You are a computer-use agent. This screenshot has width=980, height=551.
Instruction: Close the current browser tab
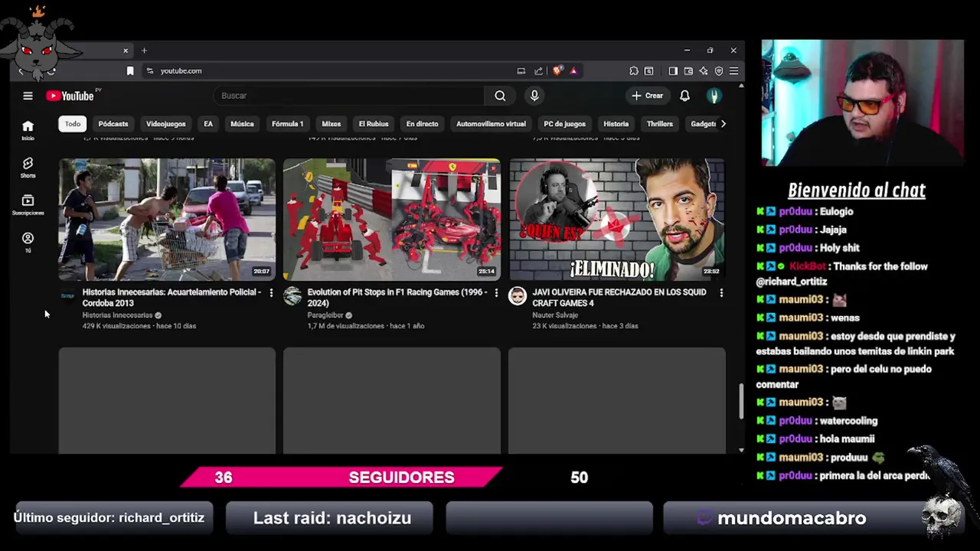coord(126,51)
